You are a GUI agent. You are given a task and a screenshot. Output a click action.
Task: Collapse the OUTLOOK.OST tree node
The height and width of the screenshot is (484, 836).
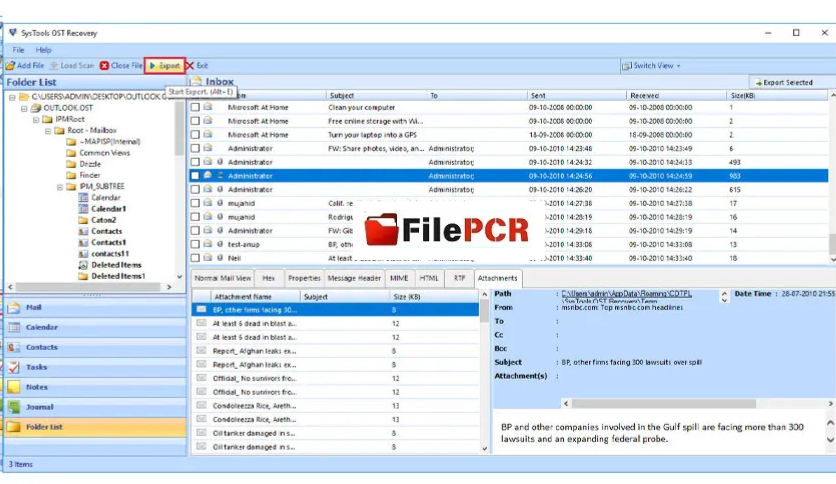(24, 108)
